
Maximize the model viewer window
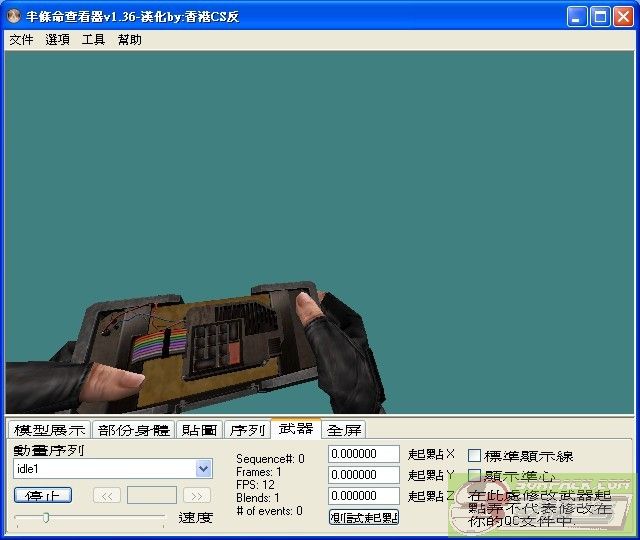tap(600, 16)
